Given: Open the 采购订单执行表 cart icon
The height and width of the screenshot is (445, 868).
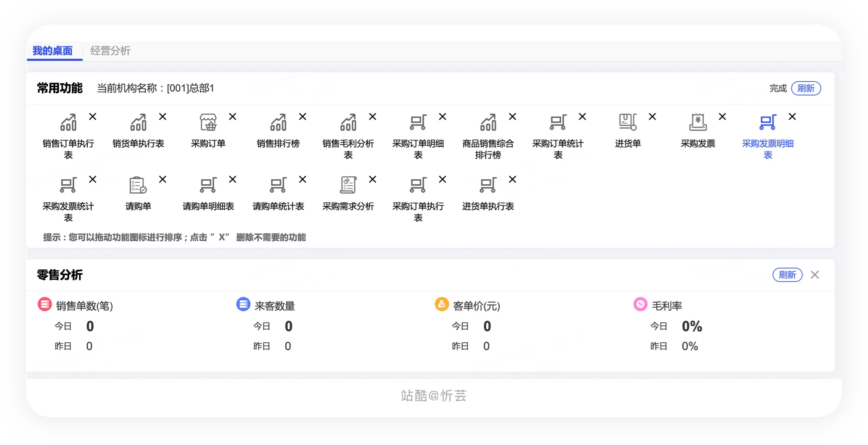Looking at the screenshot, I should point(418,185).
